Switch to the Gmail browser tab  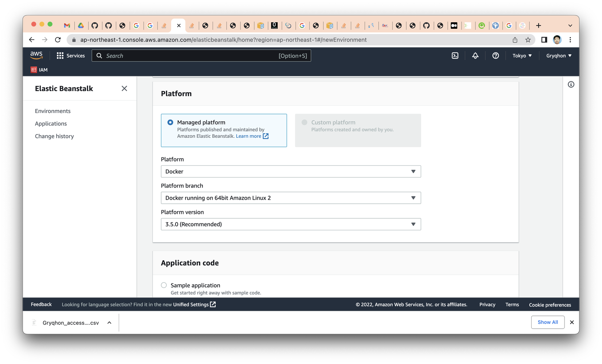pyautogui.click(x=67, y=26)
